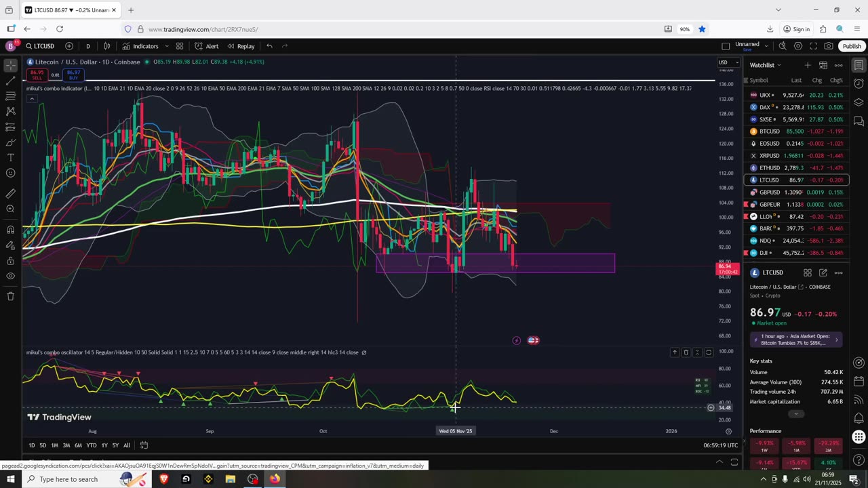Select the crosshair cursor tool
This screenshot has width=868, height=488.
click(x=11, y=66)
